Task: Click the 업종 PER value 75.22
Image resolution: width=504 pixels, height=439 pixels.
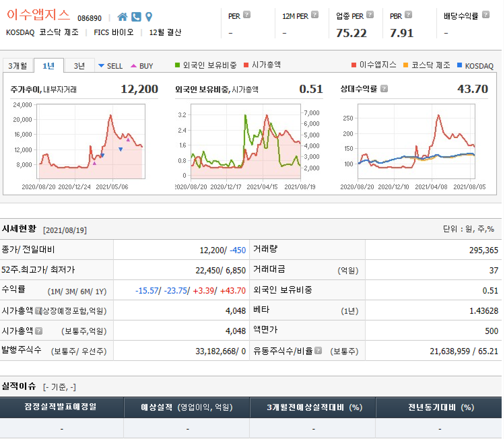Action: [x=351, y=33]
